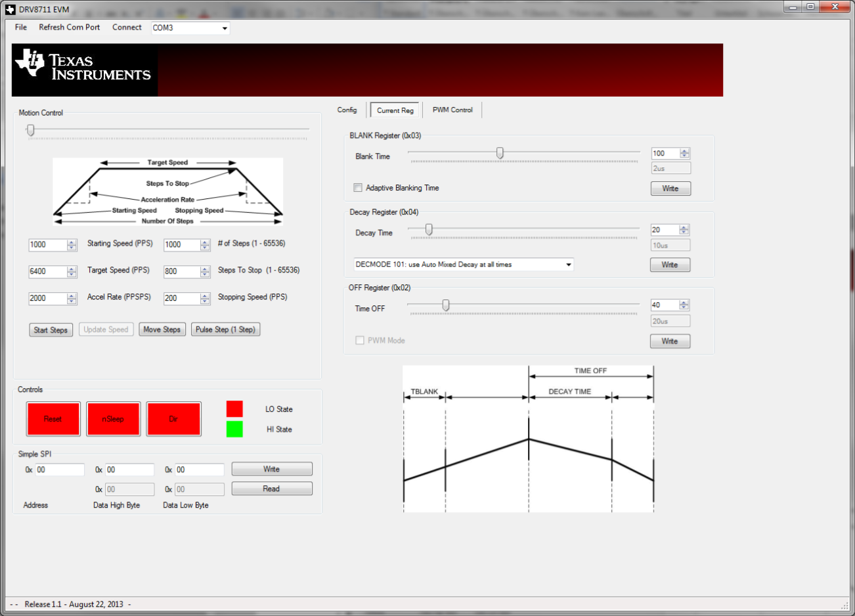Viewport: 855px width, 616px height.
Task: Increment the number of Steps spinner
Action: (205, 242)
